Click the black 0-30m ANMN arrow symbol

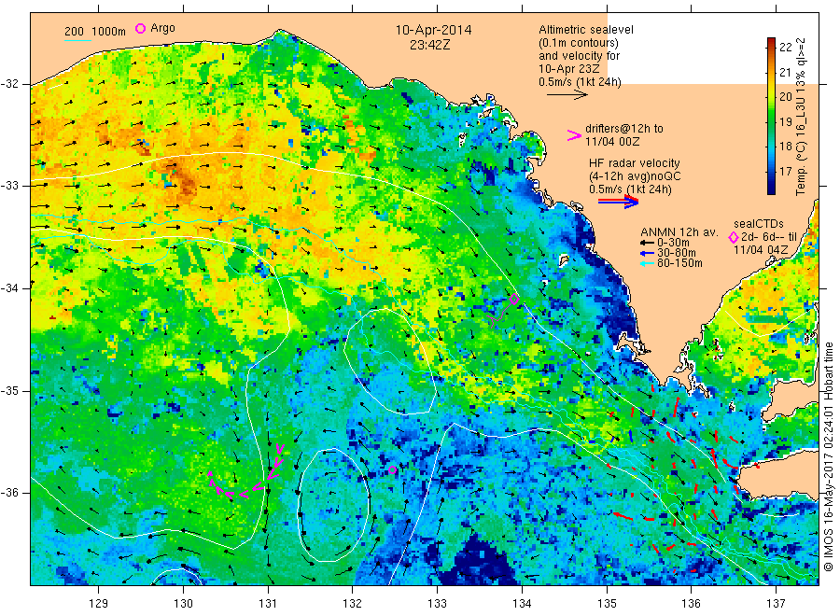[647, 243]
